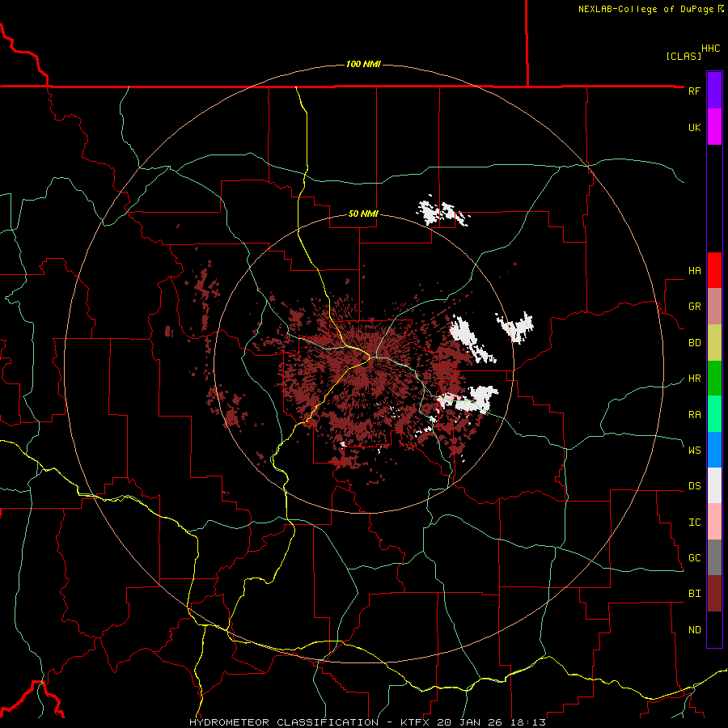Click the HR legend label
The width and height of the screenshot is (728, 728).
[x=694, y=379]
